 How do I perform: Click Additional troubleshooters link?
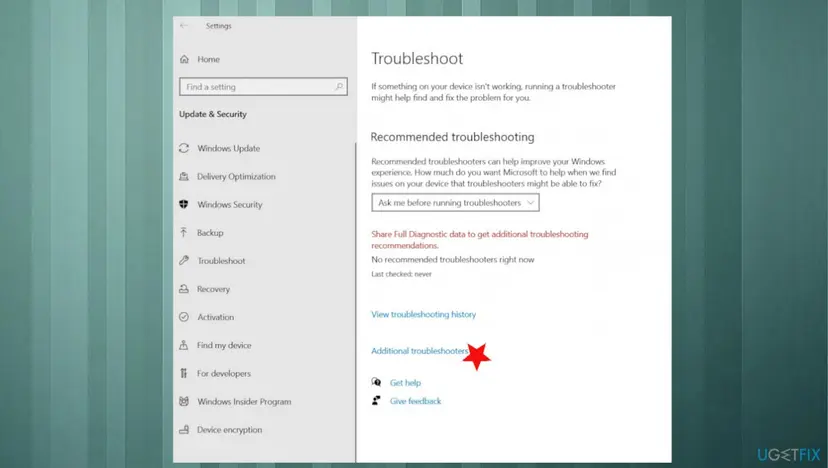tap(420, 351)
